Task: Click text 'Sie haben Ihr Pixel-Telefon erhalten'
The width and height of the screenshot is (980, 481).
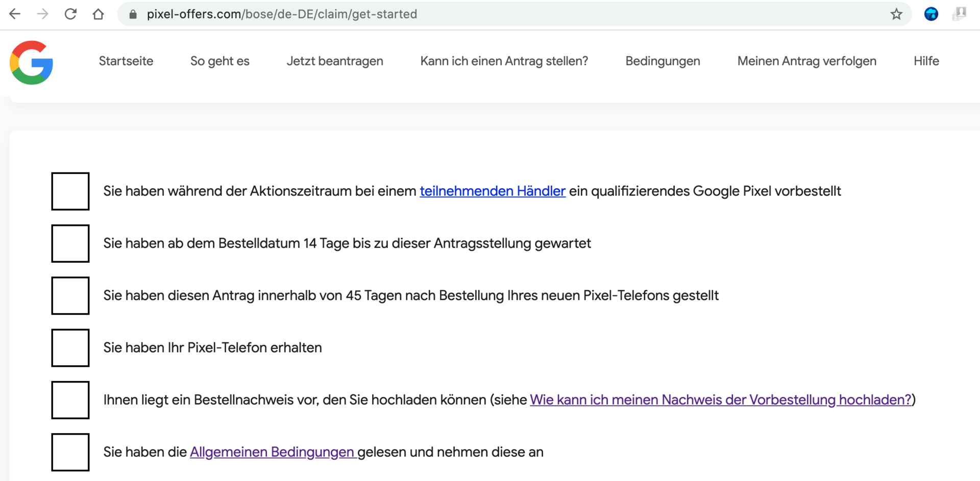Action: tap(212, 348)
